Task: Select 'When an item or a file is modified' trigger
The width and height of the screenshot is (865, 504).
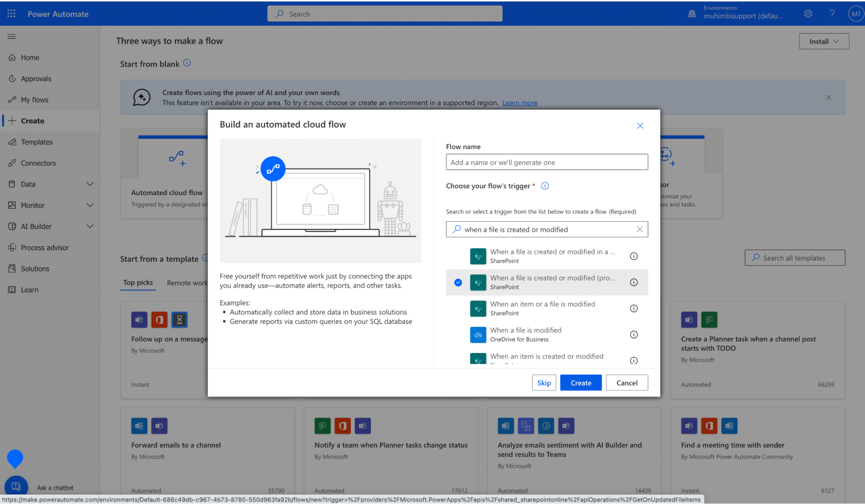Action: click(x=542, y=308)
